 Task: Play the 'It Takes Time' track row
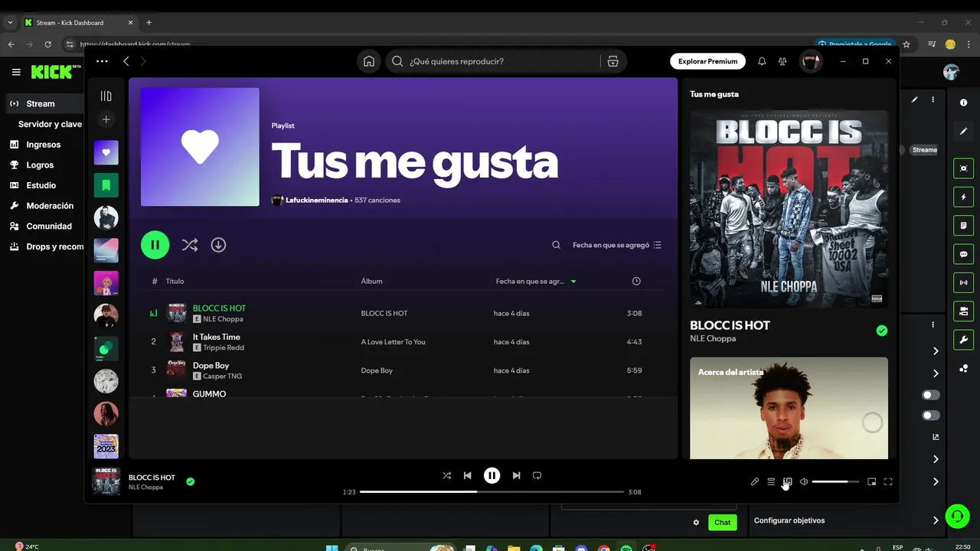[x=403, y=342]
